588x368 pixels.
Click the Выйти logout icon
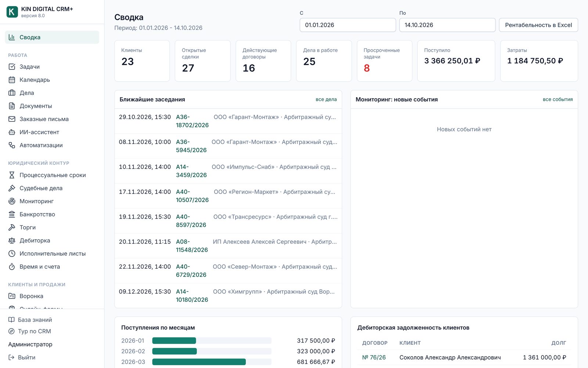(11, 357)
